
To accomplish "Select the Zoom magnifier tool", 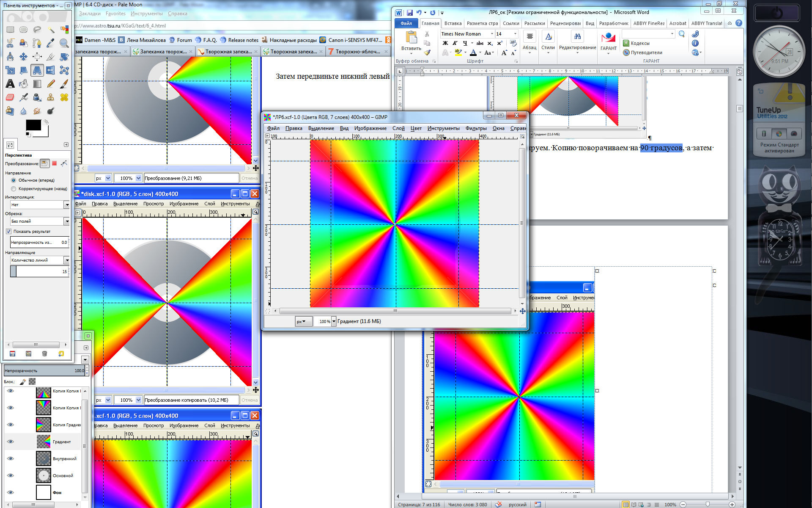I will [x=64, y=43].
